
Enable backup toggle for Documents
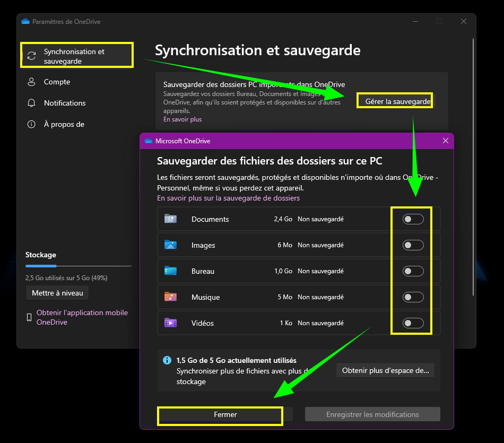[x=413, y=219]
